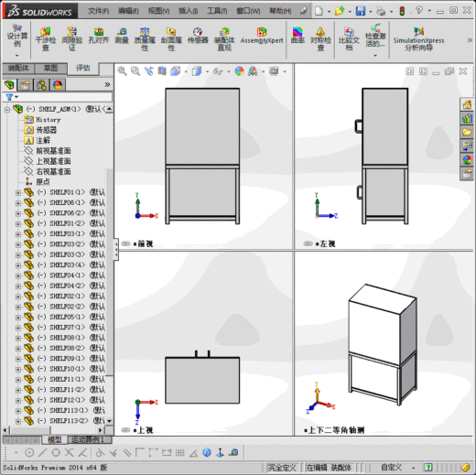Click the Zoom to Area icon

coord(135,71)
